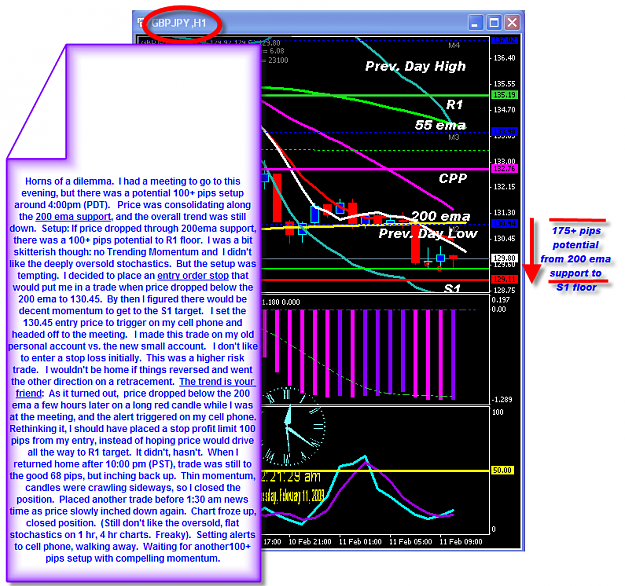The image size is (625, 586).
Task: Click the 132.15 price axis value
Action: pyautogui.click(x=504, y=187)
